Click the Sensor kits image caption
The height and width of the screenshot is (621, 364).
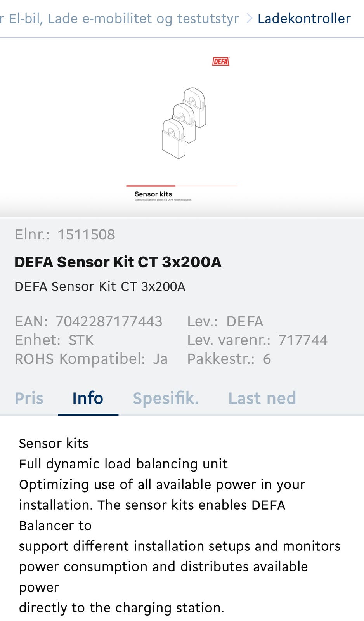(153, 194)
